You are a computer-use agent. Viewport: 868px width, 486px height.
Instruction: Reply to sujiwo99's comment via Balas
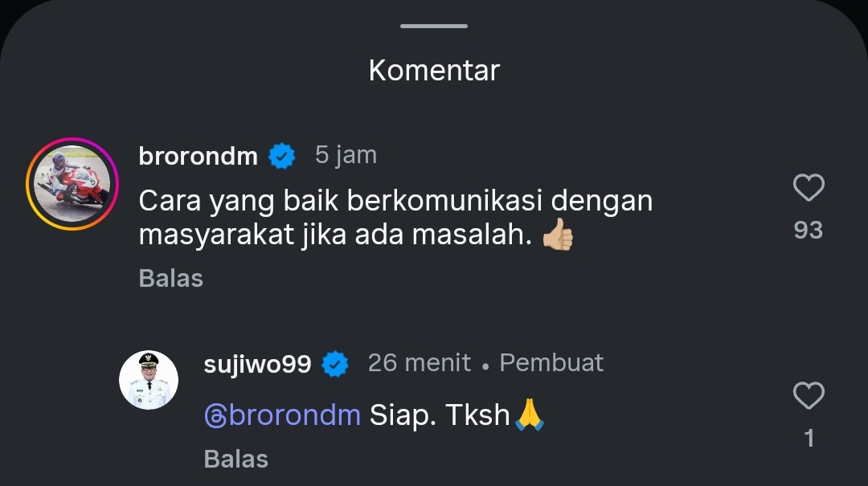235,459
